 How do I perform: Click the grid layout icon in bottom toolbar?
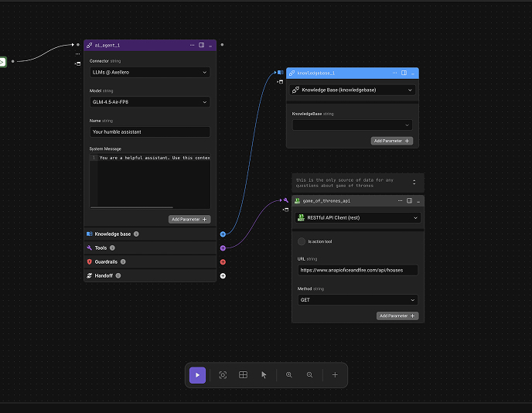(x=243, y=375)
